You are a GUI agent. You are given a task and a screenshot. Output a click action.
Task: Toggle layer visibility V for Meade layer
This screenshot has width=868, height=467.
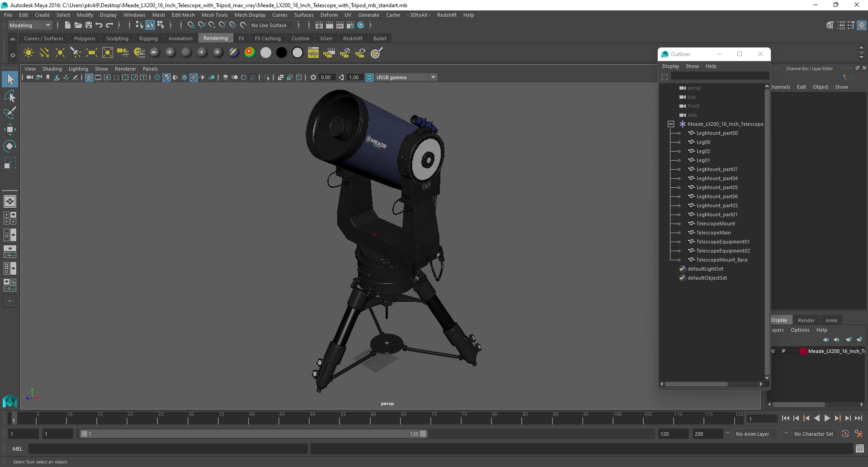[x=773, y=351]
